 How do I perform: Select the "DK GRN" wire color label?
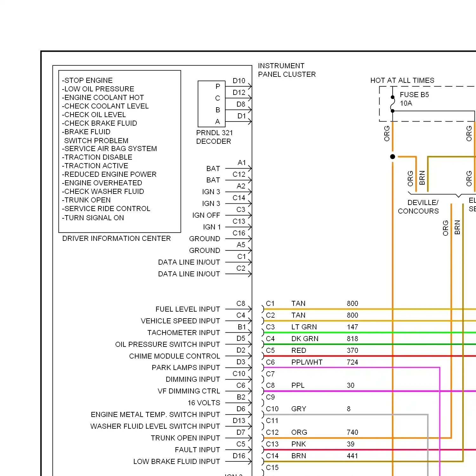[305, 339]
